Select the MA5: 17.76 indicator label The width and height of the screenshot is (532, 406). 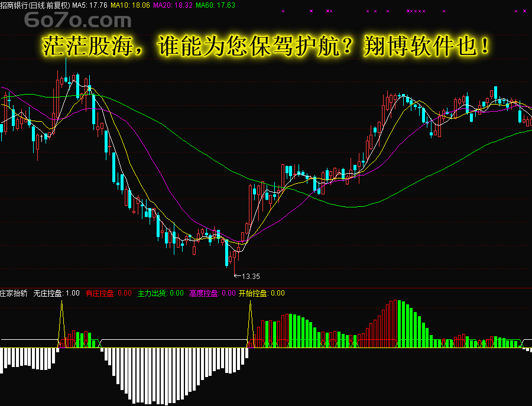tap(90, 5)
